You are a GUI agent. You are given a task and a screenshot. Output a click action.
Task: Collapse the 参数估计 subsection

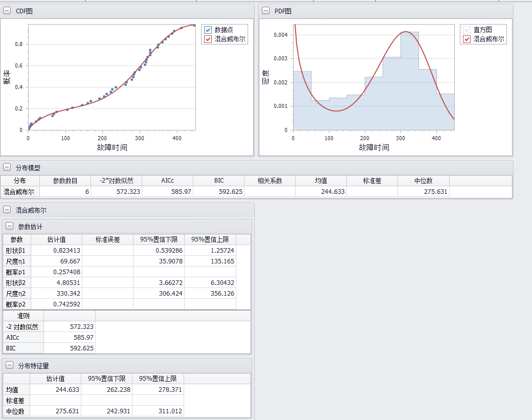[9, 226]
